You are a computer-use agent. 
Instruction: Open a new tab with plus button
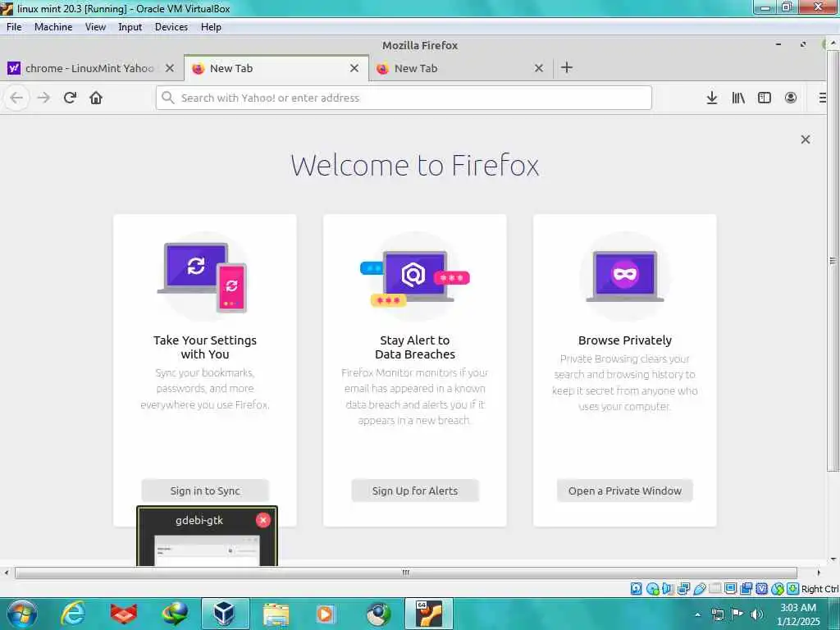tap(566, 67)
